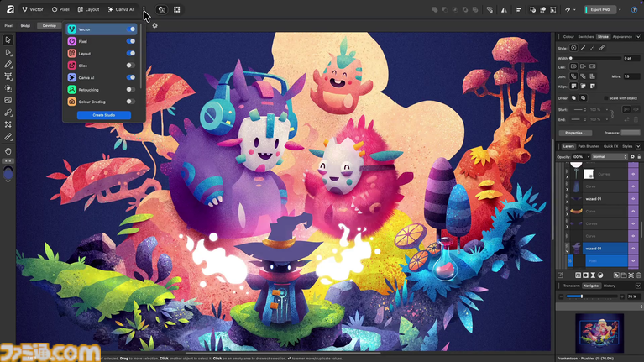Toggle the Slice studio switch on
Viewport: 644px width, 362px height.
131,65
